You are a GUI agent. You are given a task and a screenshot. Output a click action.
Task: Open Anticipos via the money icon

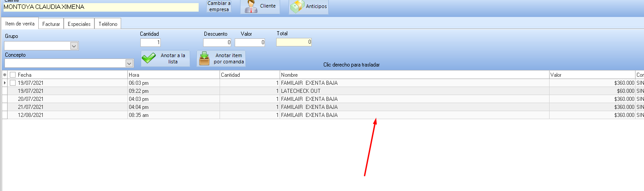click(297, 6)
